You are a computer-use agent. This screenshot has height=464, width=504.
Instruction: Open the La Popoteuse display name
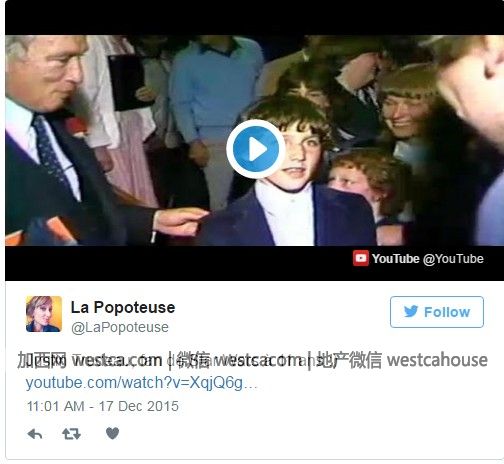pos(123,307)
